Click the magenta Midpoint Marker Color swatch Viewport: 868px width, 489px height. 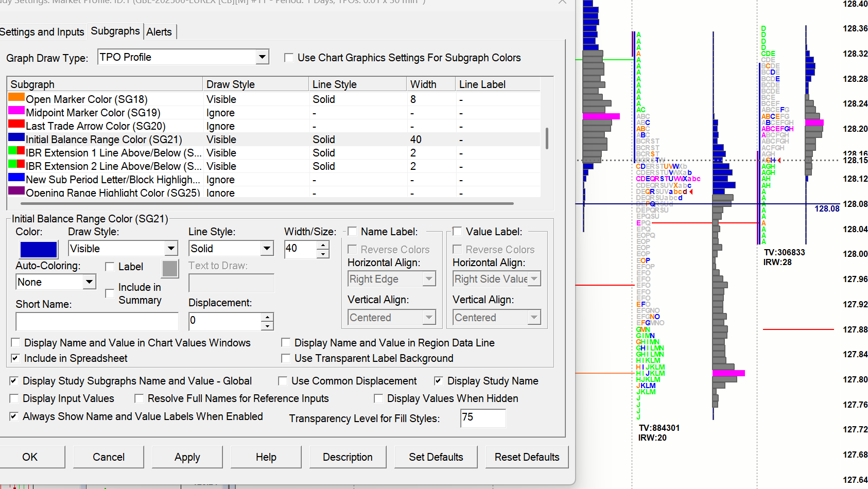click(16, 111)
